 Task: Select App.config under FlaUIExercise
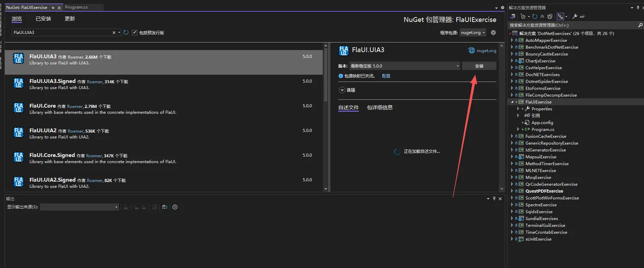(x=542, y=122)
